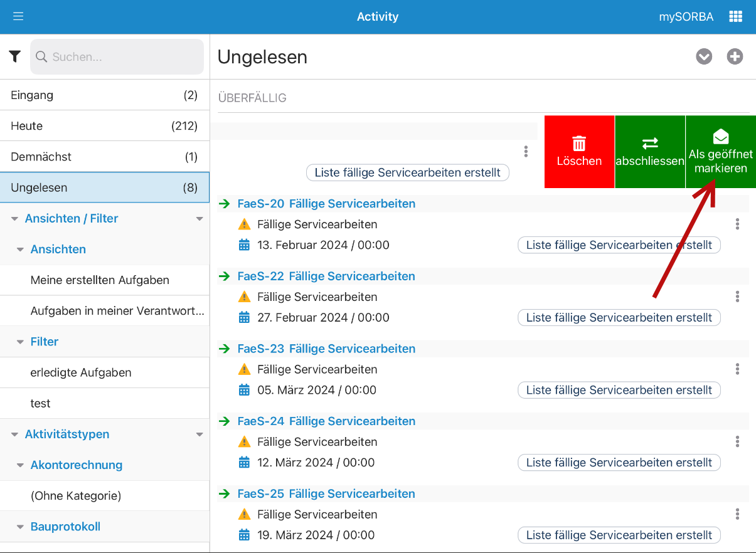The width and height of the screenshot is (756, 553).
Task: Open the three-dot menu of FaeS-24
Action: point(737,441)
